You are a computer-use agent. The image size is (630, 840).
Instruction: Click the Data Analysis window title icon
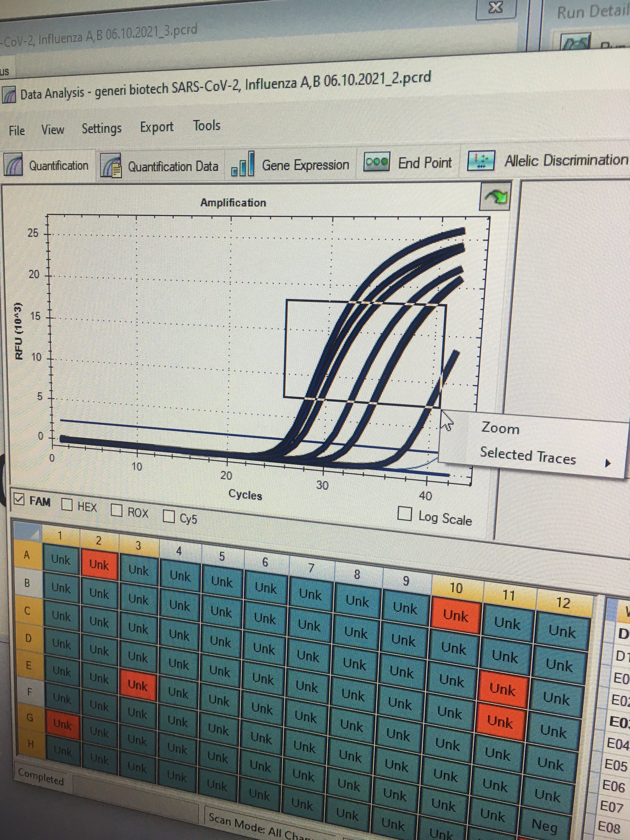pyautogui.click(x=9, y=94)
